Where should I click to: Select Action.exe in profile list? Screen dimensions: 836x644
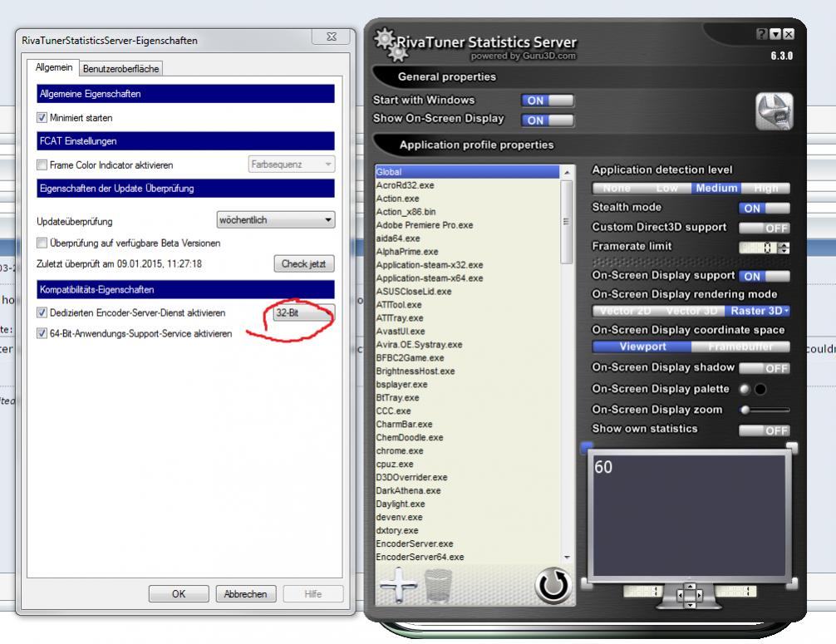467,199
